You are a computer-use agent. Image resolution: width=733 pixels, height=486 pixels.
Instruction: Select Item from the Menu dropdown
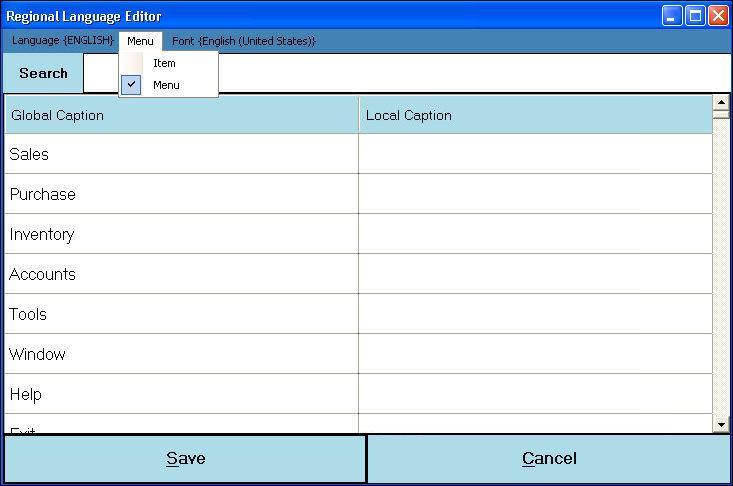[165, 63]
